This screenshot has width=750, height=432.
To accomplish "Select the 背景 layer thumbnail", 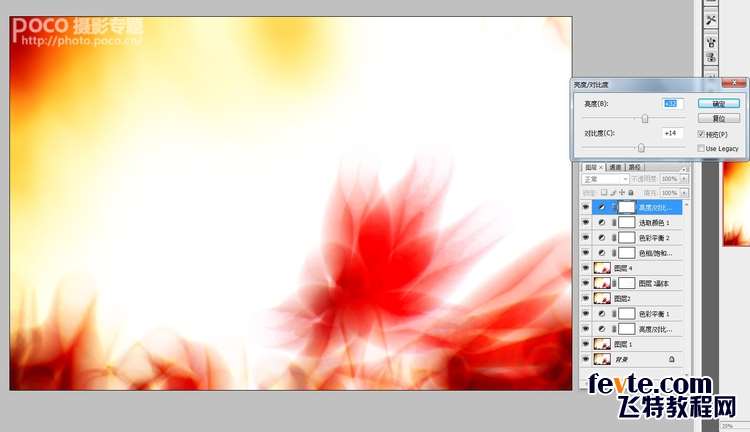I will 602,359.
